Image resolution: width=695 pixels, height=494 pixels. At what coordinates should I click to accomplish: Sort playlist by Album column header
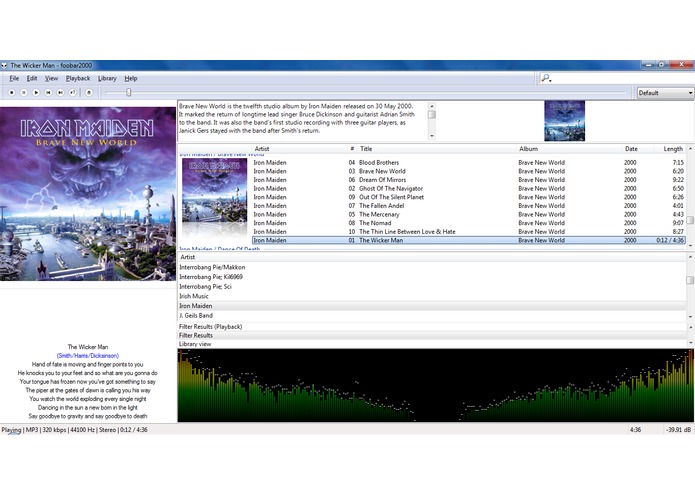pyautogui.click(x=528, y=149)
